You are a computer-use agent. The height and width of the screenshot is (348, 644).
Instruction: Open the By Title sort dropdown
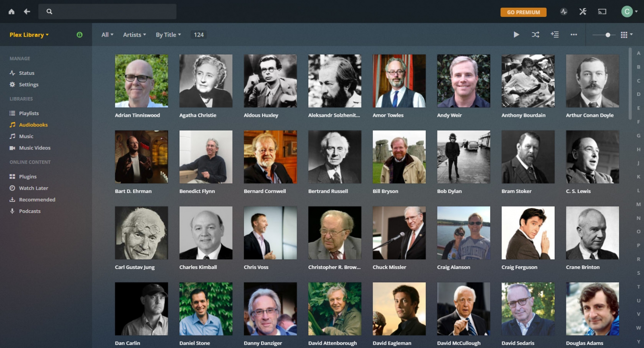(168, 35)
